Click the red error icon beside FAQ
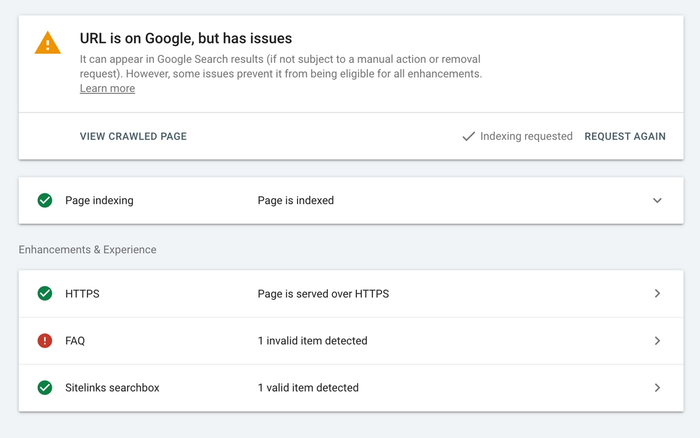700x438 pixels. (x=45, y=341)
